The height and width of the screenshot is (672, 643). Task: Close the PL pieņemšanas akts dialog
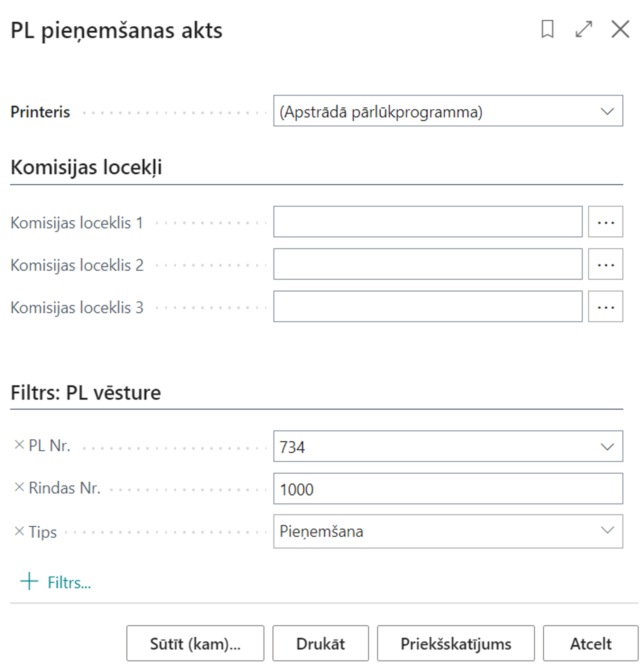click(620, 29)
